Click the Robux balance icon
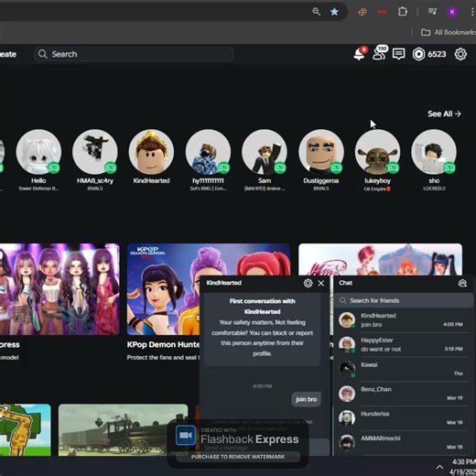The height and width of the screenshot is (476, 476). [x=418, y=54]
